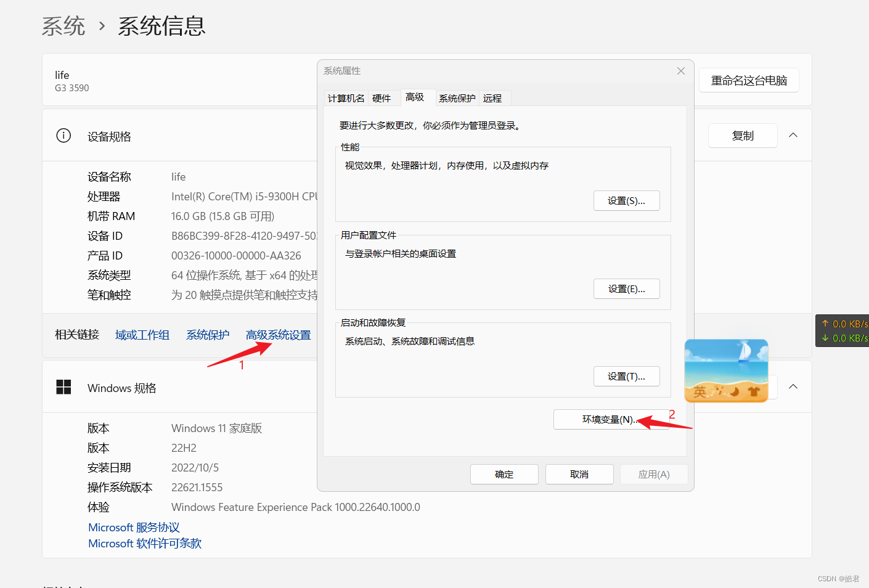Click the 复制 button for device specs

point(743,136)
